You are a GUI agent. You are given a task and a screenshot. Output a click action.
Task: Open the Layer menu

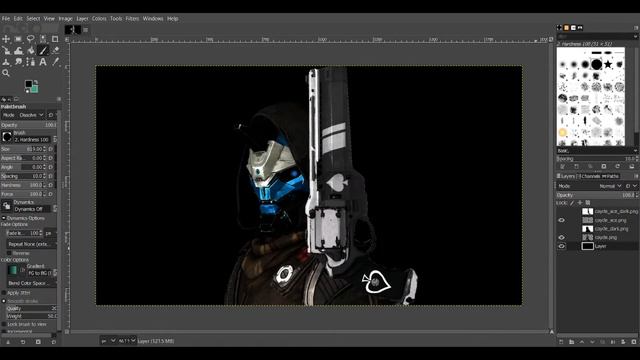tap(82, 19)
